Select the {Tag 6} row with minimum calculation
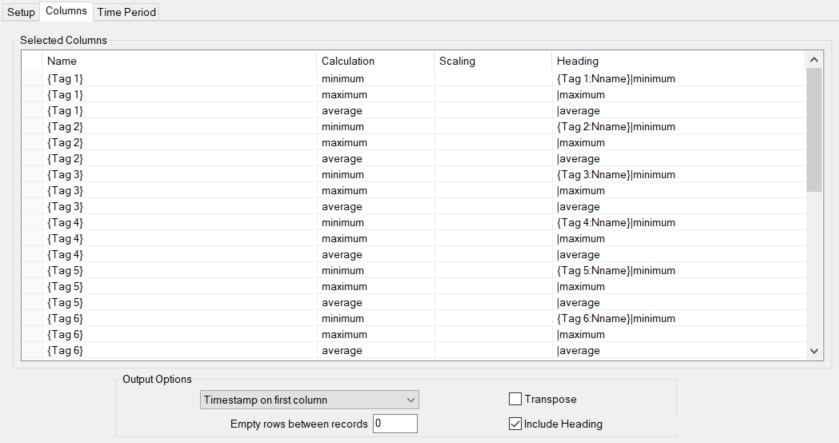 [414, 319]
